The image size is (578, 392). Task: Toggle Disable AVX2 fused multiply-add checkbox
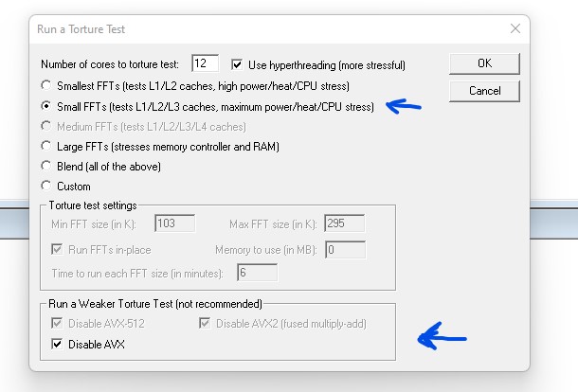(207, 325)
